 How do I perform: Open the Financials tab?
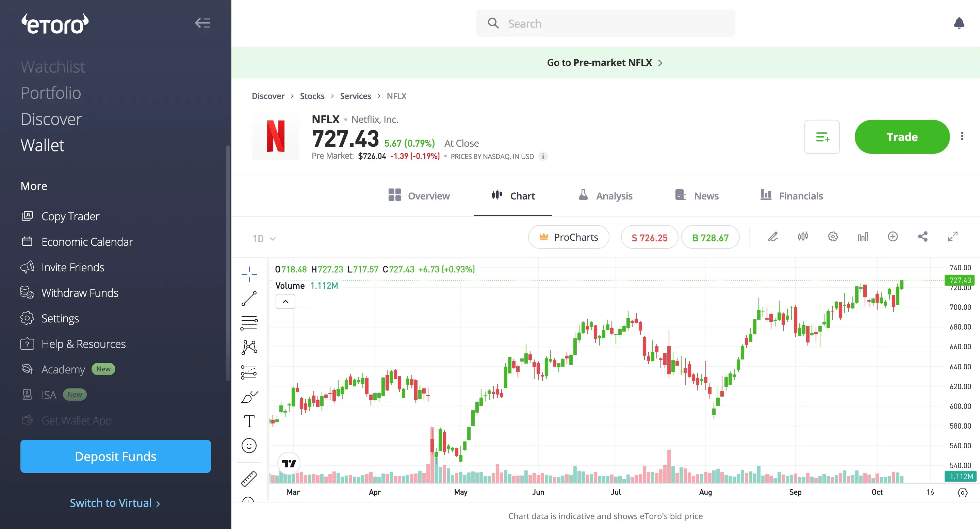pyautogui.click(x=792, y=196)
